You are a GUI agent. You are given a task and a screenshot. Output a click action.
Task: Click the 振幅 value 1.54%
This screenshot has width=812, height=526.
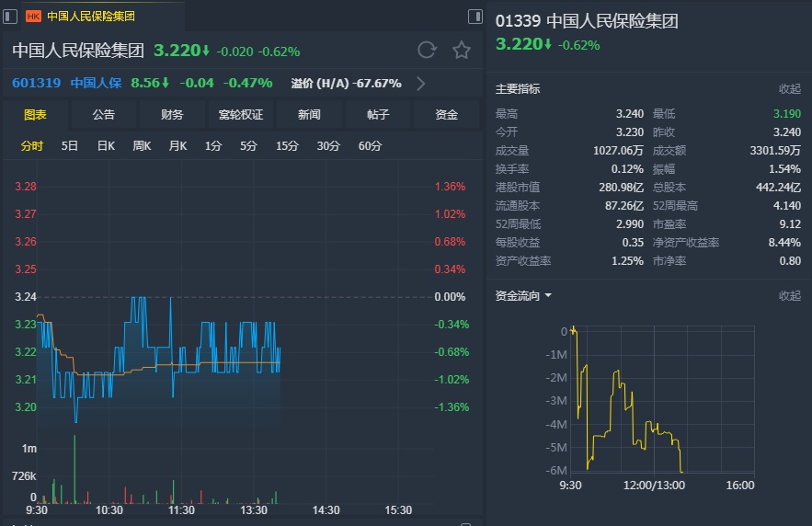(x=784, y=169)
